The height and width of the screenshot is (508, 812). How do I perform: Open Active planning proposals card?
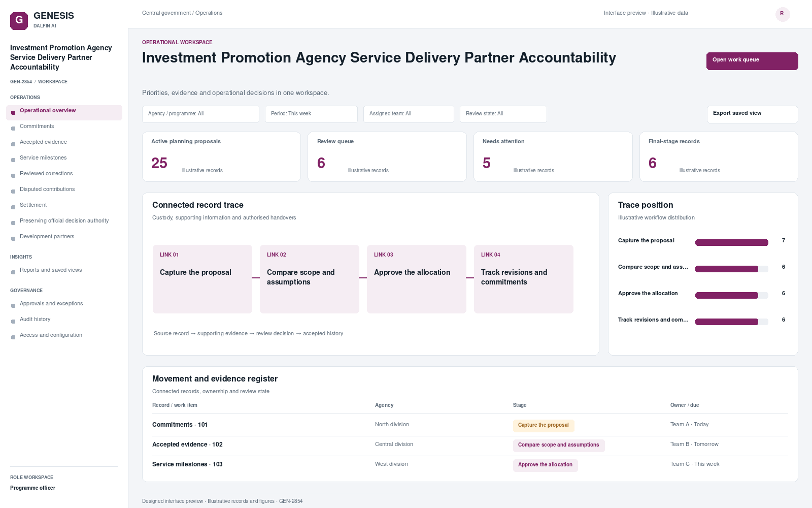221,156
